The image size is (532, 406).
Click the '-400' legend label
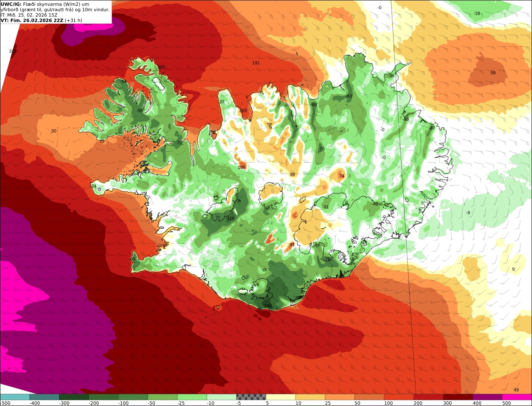pos(34,403)
